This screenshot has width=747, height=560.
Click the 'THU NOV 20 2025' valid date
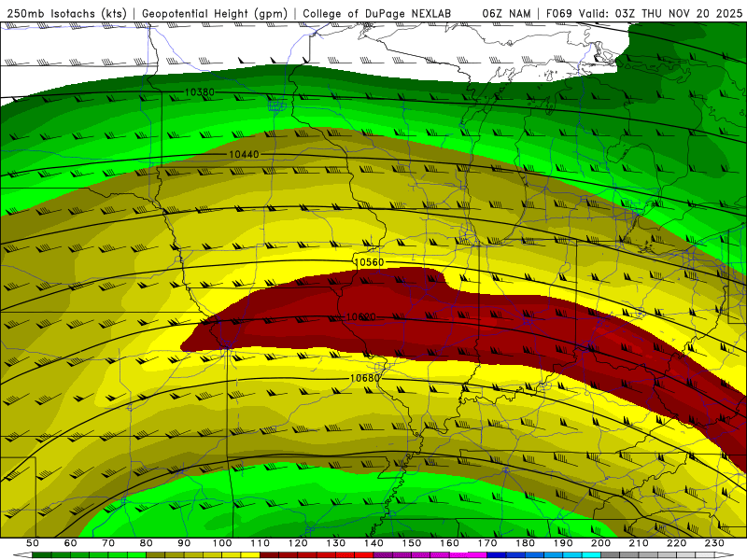pyautogui.click(x=692, y=13)
